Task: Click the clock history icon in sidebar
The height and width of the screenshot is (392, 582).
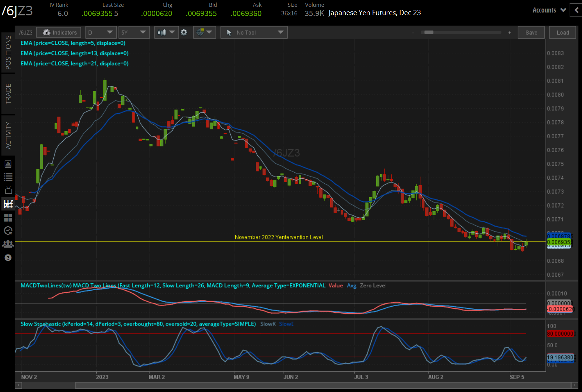Action: [x=8, y=231]
